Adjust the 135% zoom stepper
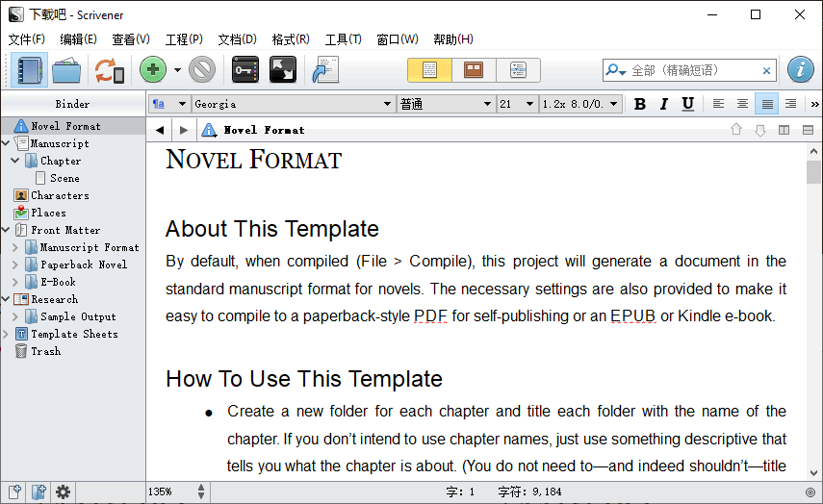This screenshot has height=504, width=823. (x=201, y=491)
